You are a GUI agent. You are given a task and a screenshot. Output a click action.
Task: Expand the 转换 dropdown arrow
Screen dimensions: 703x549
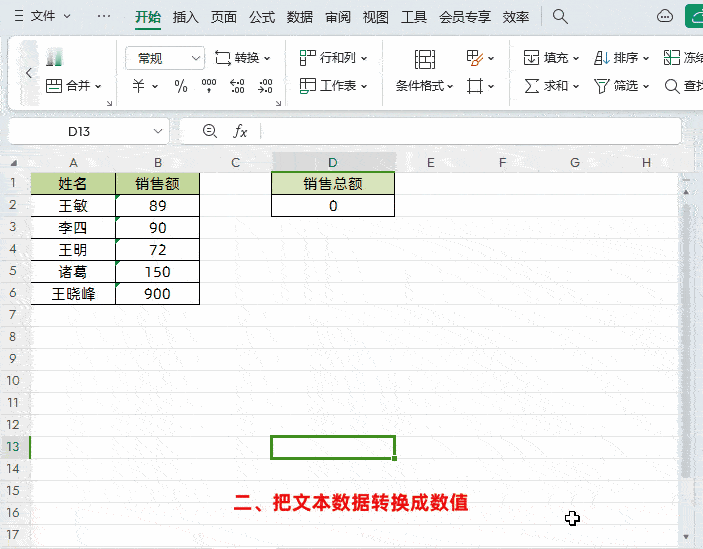(267, 58)
